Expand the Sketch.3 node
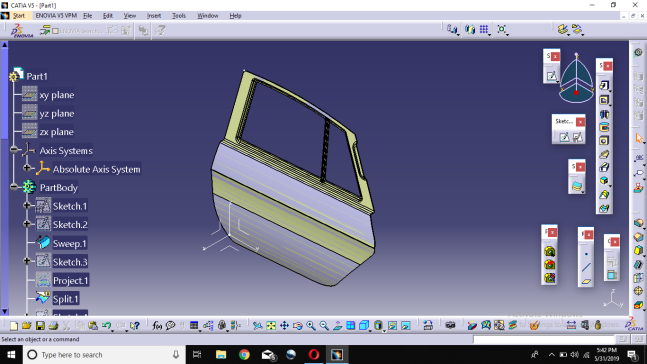The width and height of the screenshot is (647, 364). coord(27,261)
